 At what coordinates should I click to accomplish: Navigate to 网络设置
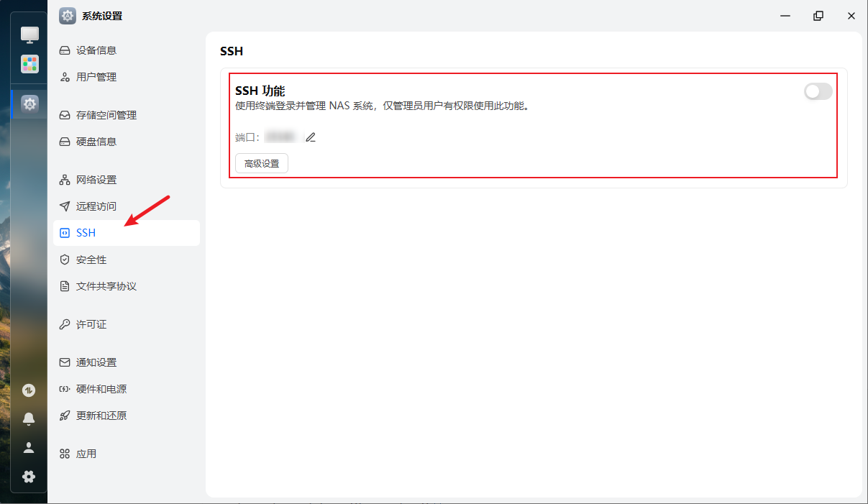click(96, 180)
